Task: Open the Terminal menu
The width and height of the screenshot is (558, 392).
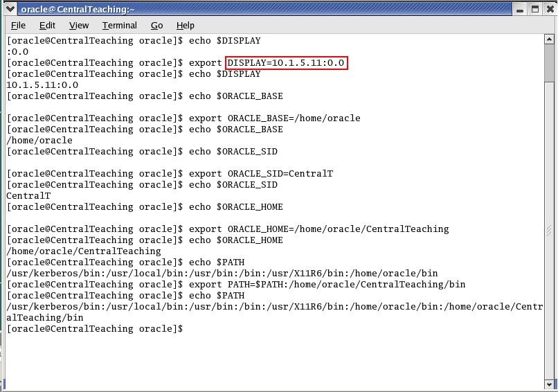Action: tap(119, 26)
